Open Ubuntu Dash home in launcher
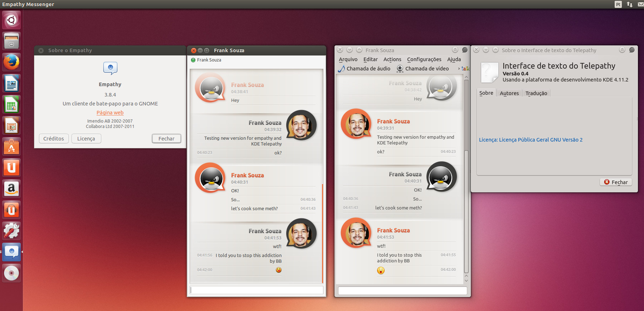The image size is (644, 311). tap(11, 20)
